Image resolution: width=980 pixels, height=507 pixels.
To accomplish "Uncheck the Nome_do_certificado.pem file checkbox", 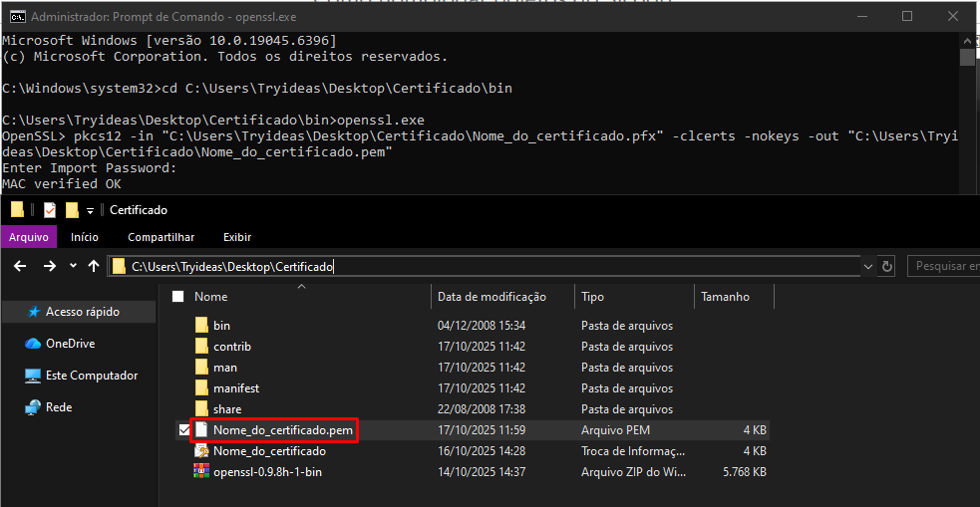I will 181,430.
